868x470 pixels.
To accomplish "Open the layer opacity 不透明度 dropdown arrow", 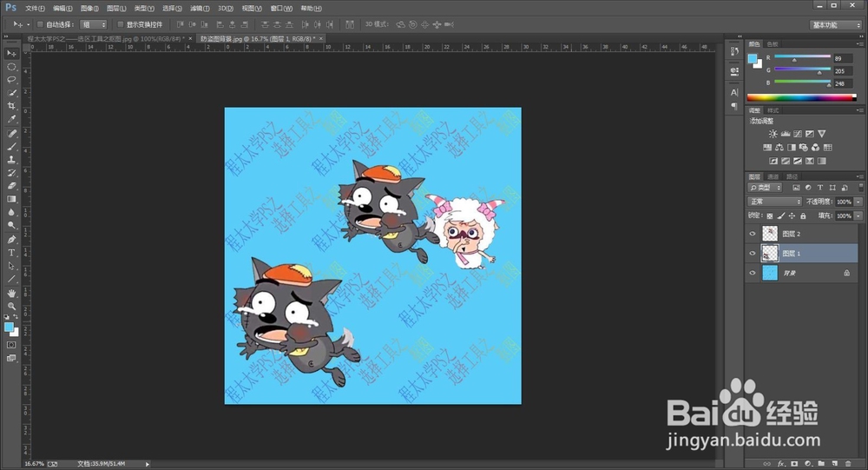I will pyautogui.click(x=858, y=202).
